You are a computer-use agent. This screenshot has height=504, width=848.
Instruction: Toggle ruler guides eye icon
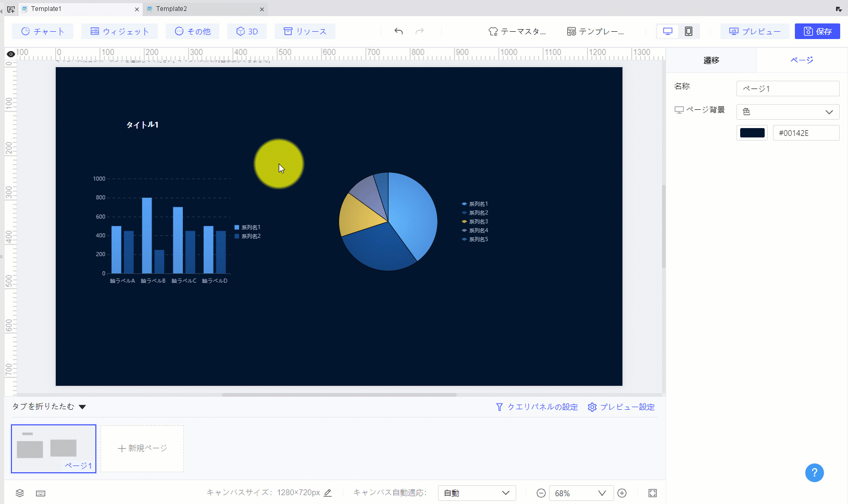click(x=10, y=54)
